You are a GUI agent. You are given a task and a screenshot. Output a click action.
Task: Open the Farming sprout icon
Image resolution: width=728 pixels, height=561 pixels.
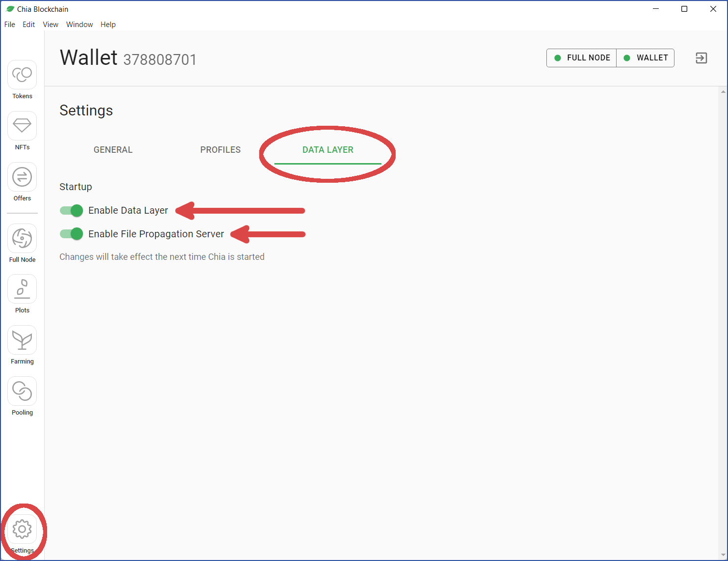[22, 340]
